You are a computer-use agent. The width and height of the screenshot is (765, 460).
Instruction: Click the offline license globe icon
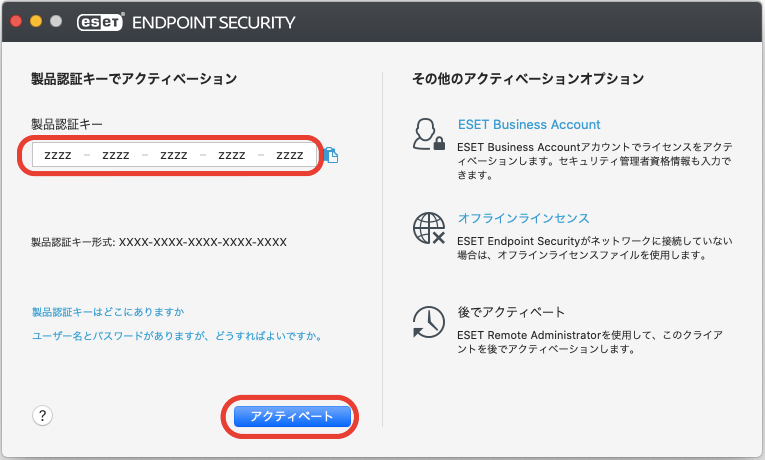point(428,229)
